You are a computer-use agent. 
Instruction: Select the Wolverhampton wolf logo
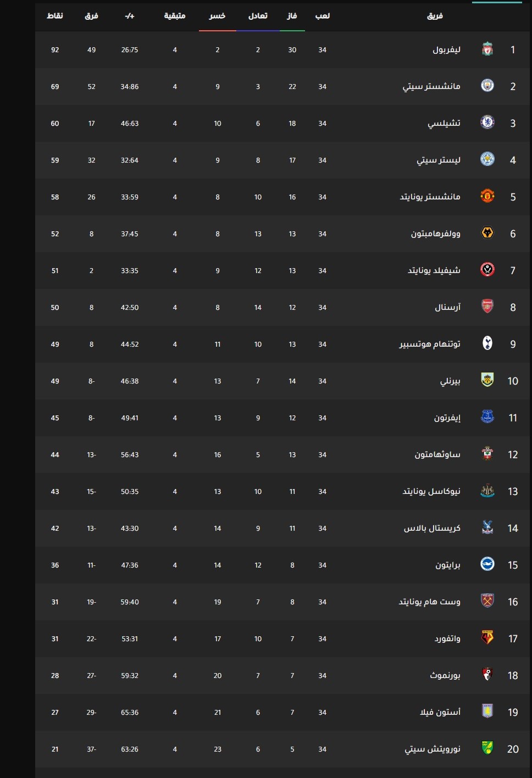coord(487,233)
